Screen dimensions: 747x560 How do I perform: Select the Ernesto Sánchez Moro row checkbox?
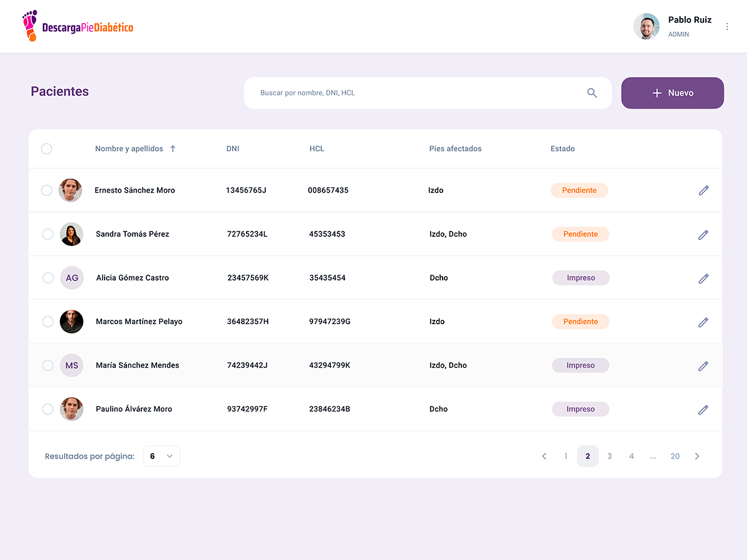click(47, 190)
